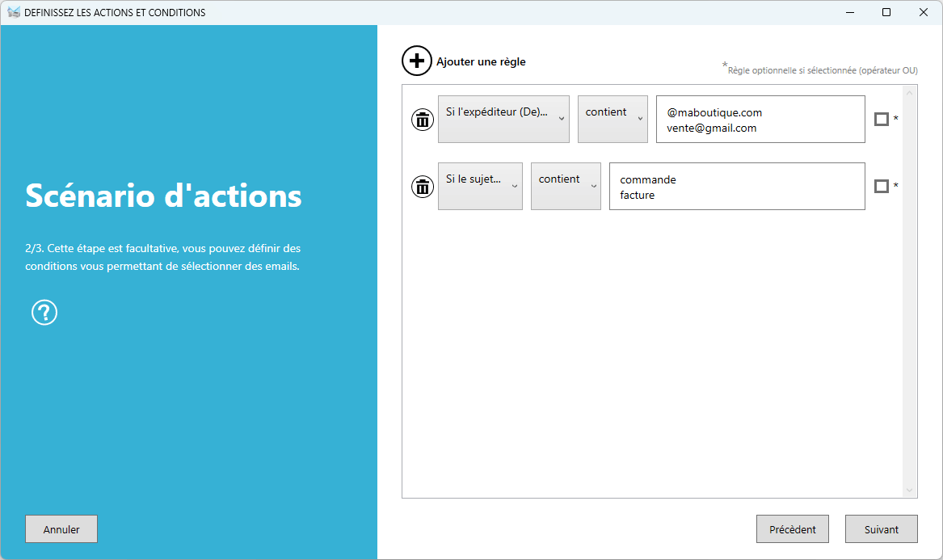943x560 pixels.
Task: Open the Si l'expéditeur (De) dropdown
Action: [503, 119]
